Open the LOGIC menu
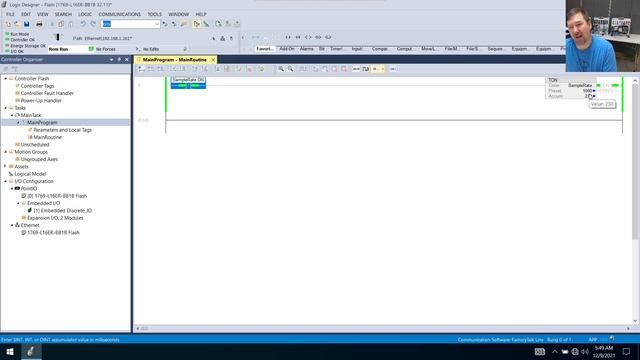Screen dimensions: 640x360 pyautogui.click(x=85, y=14)
